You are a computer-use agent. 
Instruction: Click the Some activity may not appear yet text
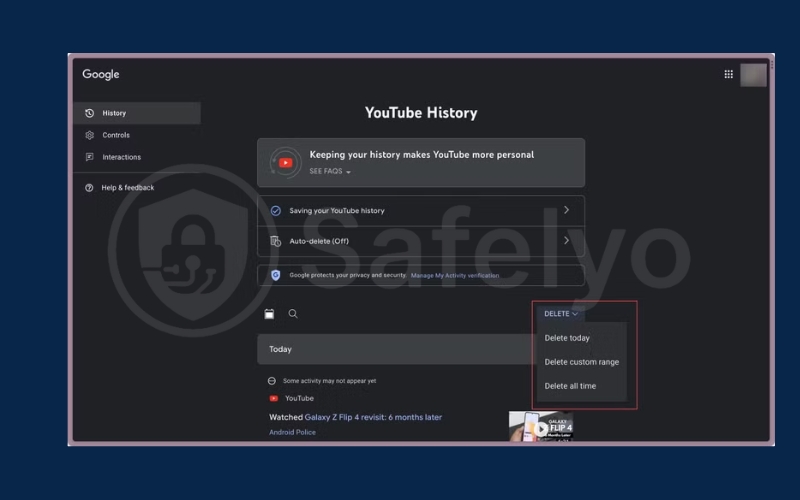coord(330,381)
